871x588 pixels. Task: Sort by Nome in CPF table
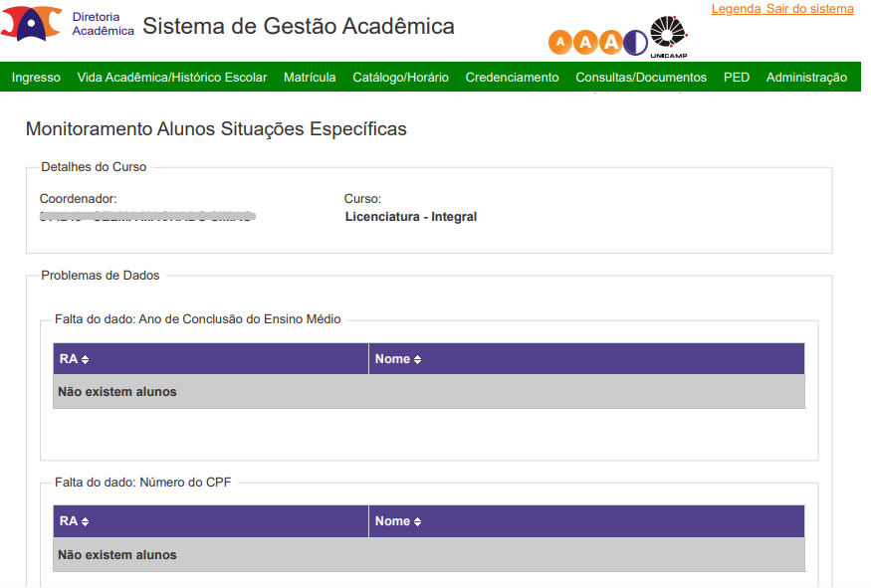[398, 521]
